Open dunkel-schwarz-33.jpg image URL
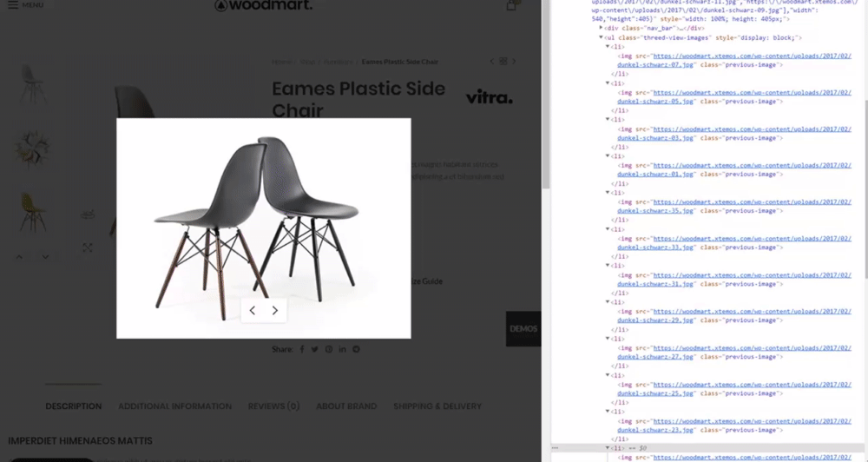This screenshot has width=868, height=462. [734, 242]
